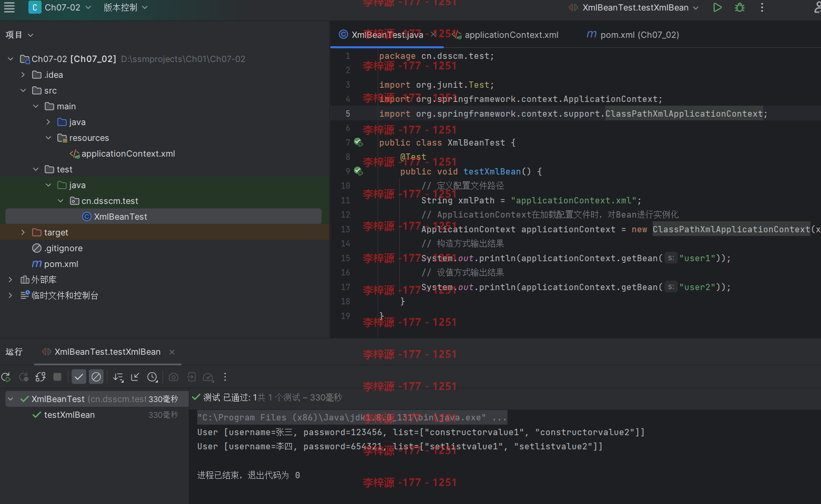This screenshot has width=821, height=504.
Task: Rerun the test with the rerun icon
Action: pyautogui.click(x=6, y=377)
